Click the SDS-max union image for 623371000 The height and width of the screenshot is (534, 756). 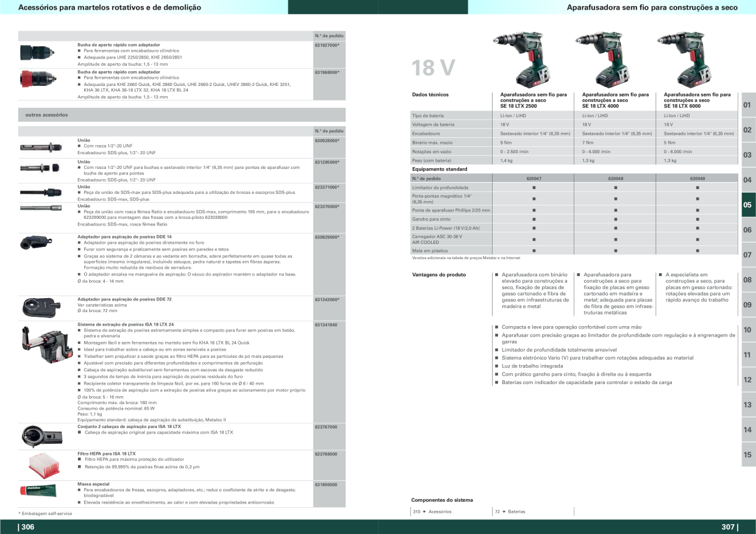pyautogui.click(x=41, y=191)
